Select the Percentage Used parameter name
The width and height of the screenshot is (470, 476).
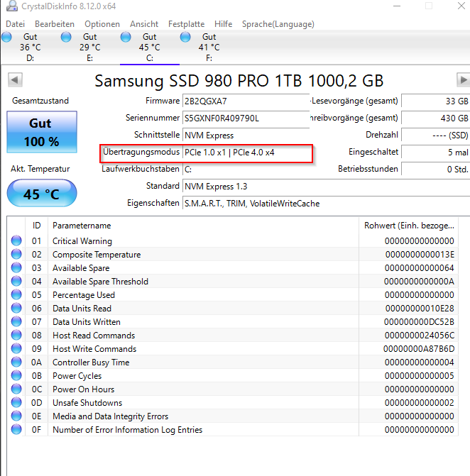click(84, 295)
